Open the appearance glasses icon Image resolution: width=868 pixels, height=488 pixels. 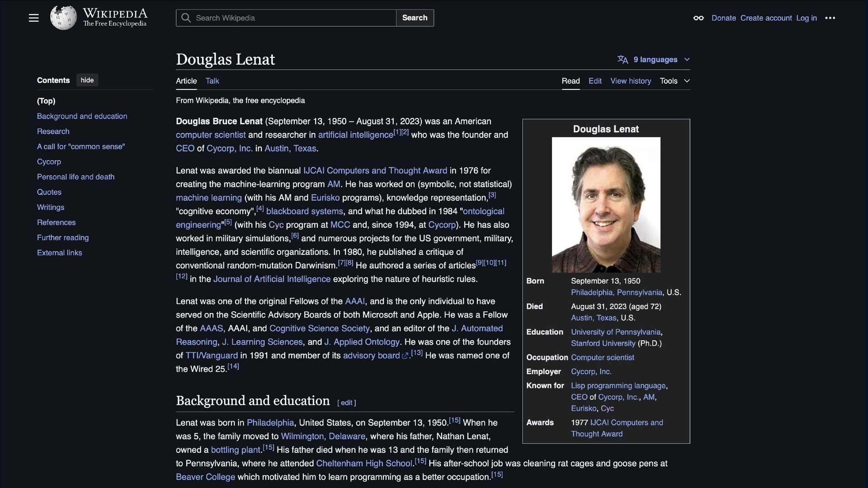click(x=698, y=18)
